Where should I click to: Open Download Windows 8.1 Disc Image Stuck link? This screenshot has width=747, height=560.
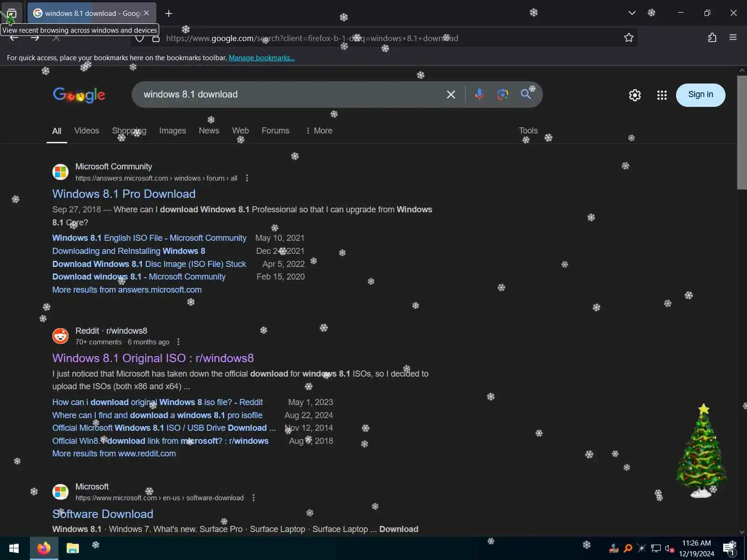tap(149, 264)
